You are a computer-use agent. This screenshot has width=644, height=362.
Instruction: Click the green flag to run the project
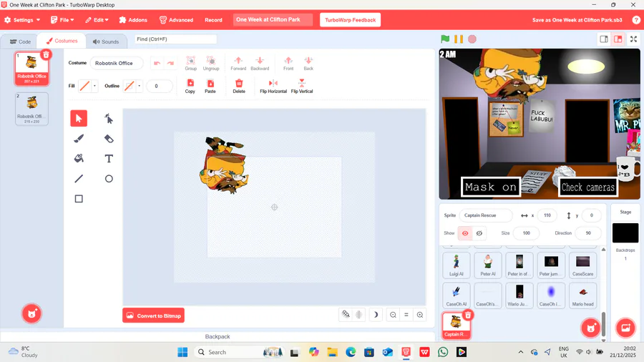coord(445,39)
